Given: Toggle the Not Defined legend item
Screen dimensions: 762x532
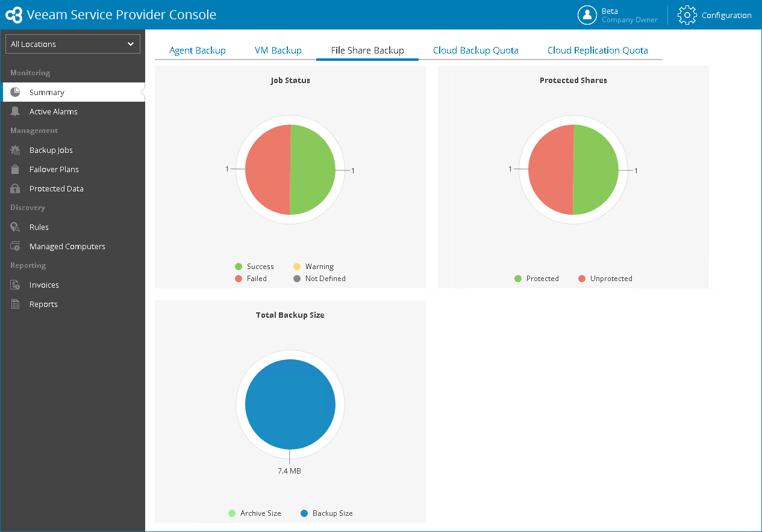Looking at the screenshot, I should (319, 279).
